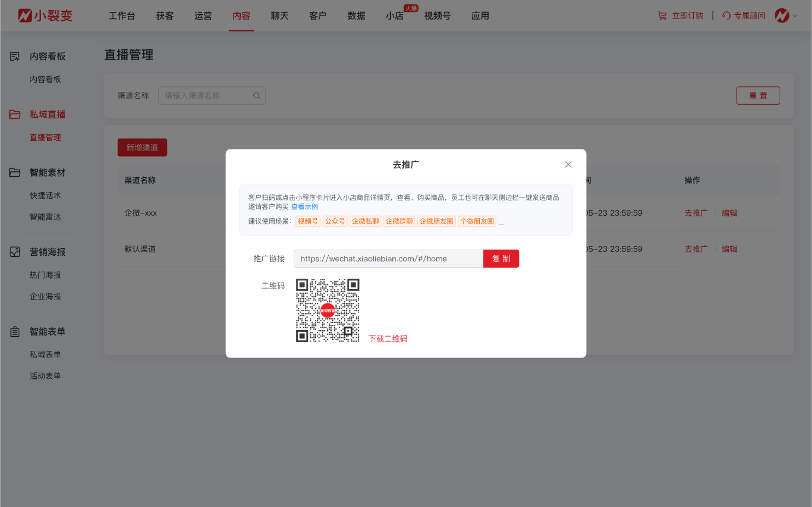Image resolution: width=812 pixels, height=507 pixels.
Task: Open the 工作台 tab
Action: (121, 16)
